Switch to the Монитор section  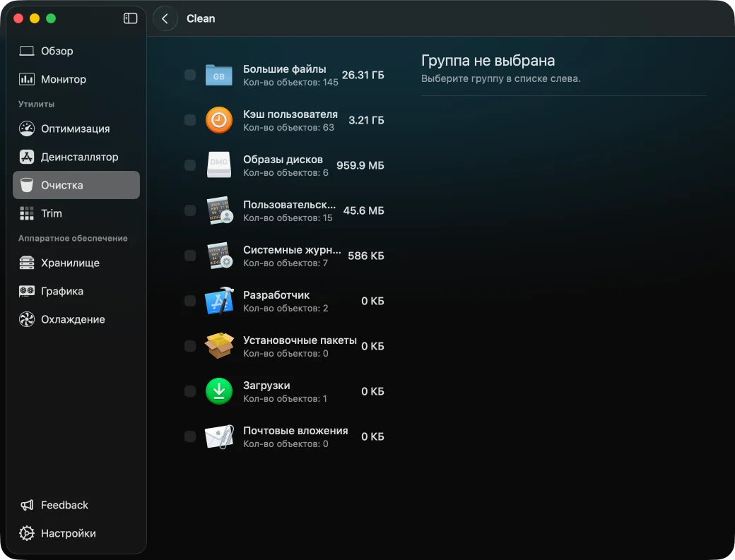(x=76, y=79)
